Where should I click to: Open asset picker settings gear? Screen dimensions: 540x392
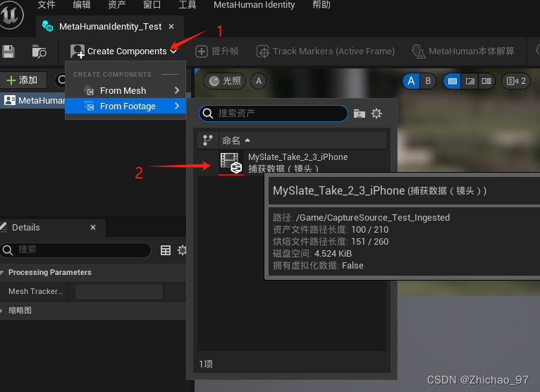click(376, 114)
